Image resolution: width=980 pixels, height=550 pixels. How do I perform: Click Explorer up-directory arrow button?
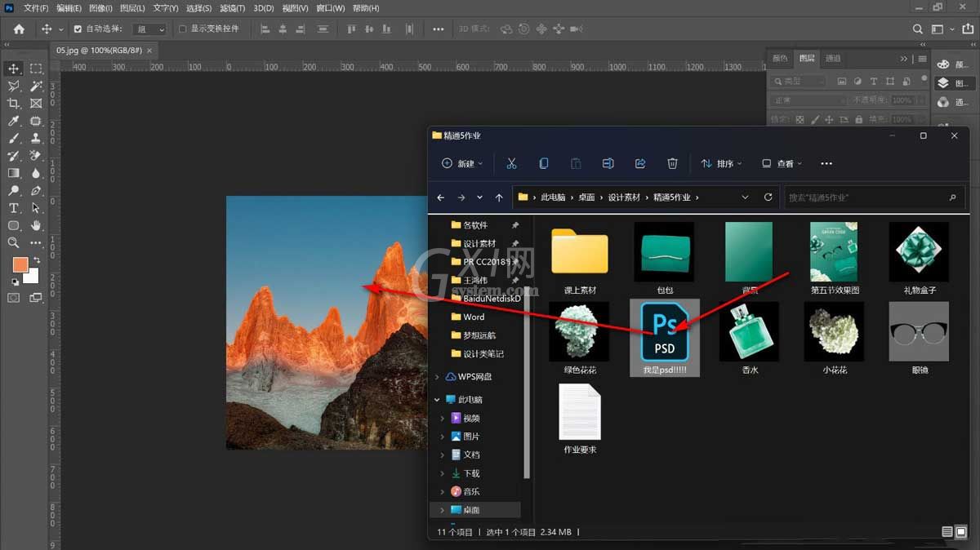tap(499, 197)
